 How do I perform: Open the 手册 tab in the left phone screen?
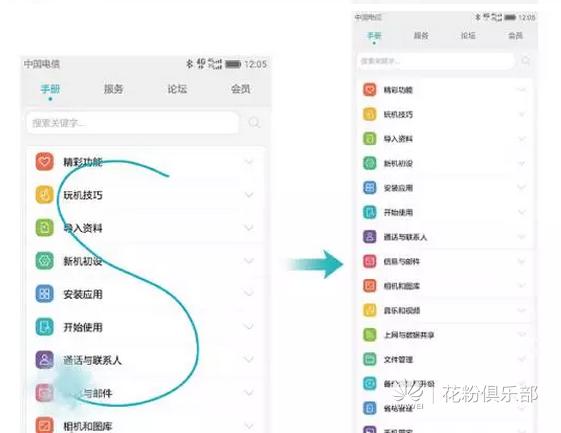[x=50, y=89]
